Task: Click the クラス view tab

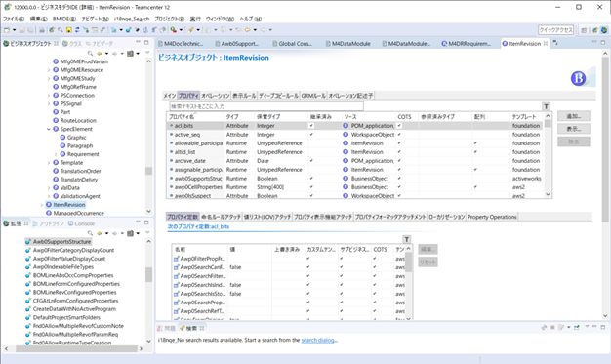Action: [71, 44]
